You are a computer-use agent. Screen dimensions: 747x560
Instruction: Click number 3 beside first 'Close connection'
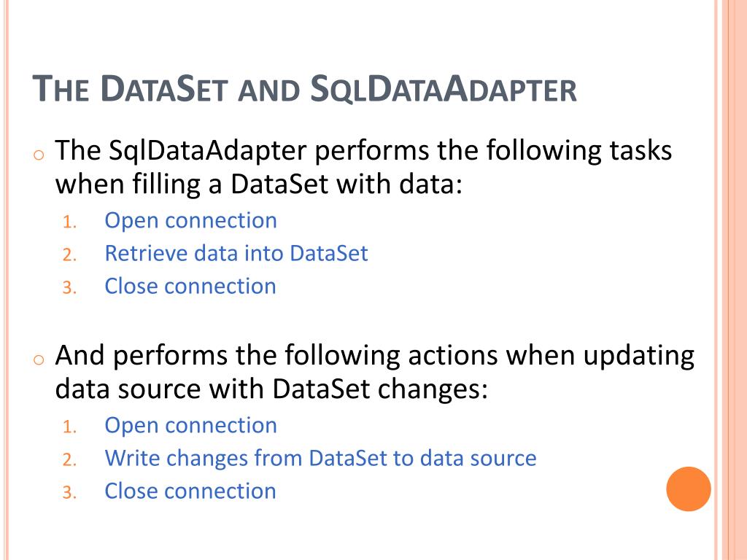(69, 287)
